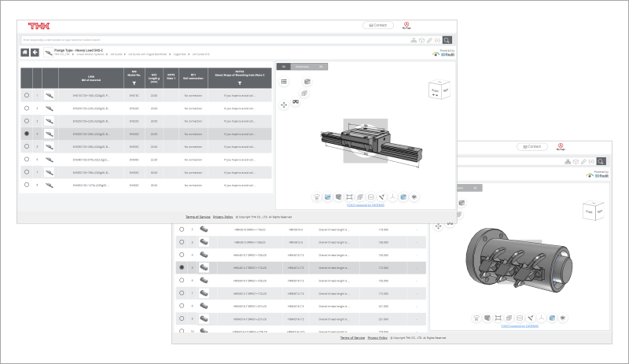Switch to the Dimensions tab in linear guide viewer
Image resolution: width=629 pixels, height=364 pixels.
[302, 66]
